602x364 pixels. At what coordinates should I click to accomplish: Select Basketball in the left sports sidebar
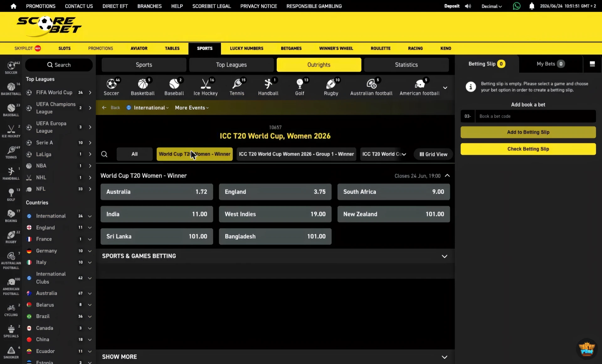point(11,89)
